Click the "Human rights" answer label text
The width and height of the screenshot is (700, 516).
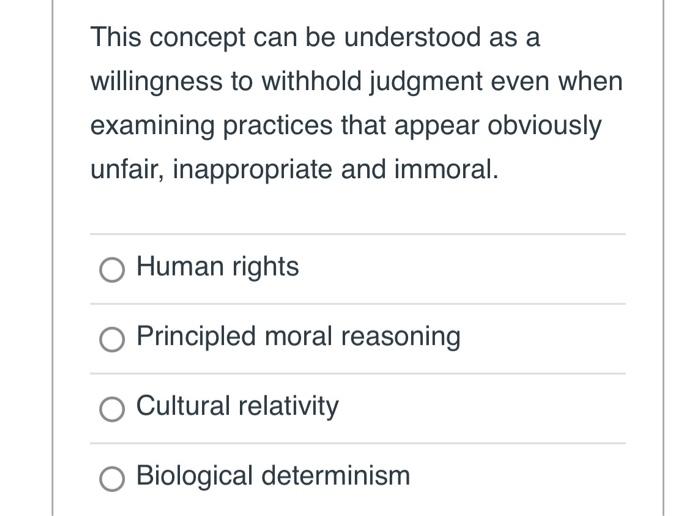click(x=217, y=267)
